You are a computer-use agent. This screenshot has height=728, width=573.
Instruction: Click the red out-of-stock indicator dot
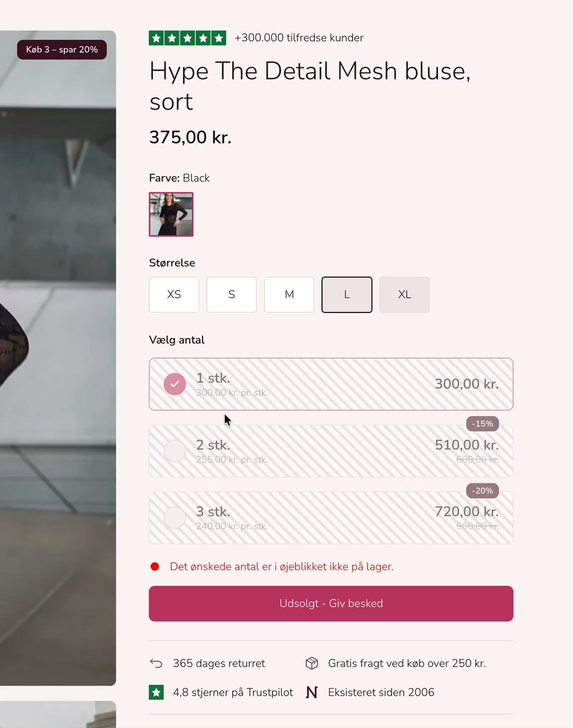[155, 567]
